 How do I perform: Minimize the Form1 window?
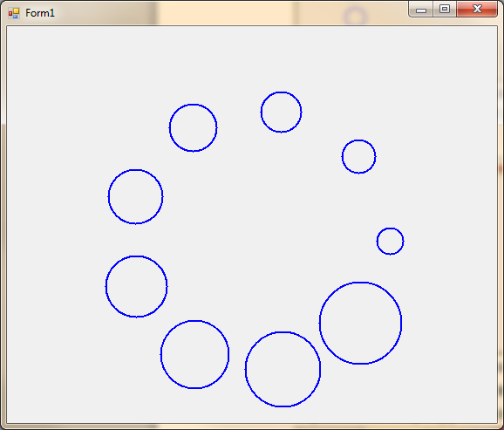coord(421,9)
